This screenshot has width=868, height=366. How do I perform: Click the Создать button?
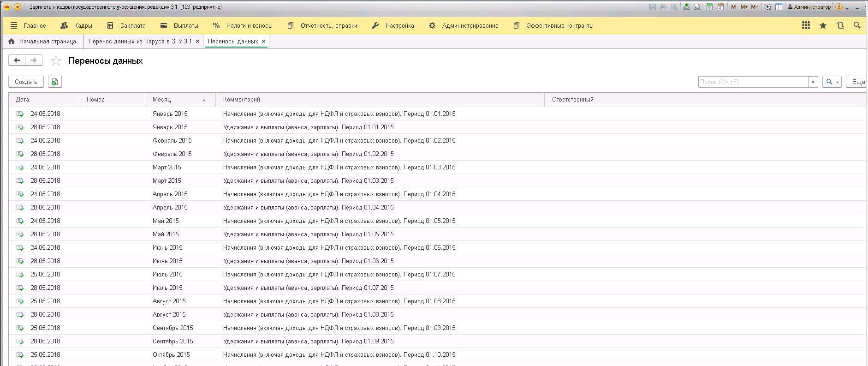pos(26,82)
